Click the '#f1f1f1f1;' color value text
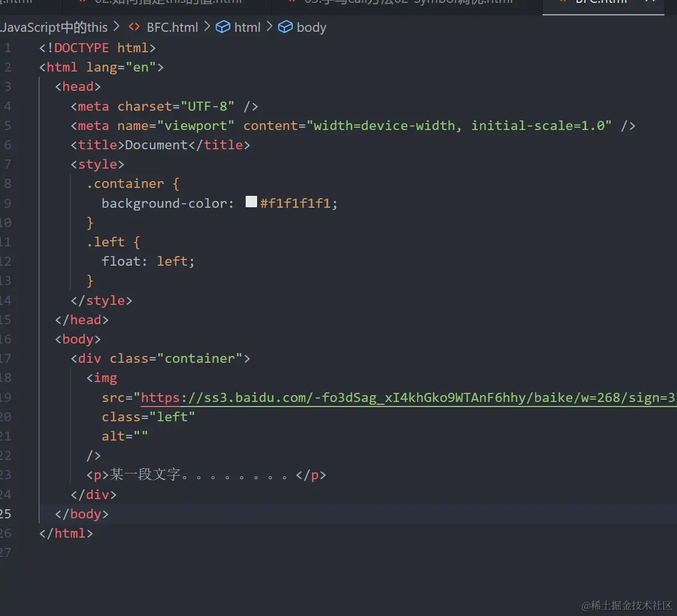 (x=299, y=203)
